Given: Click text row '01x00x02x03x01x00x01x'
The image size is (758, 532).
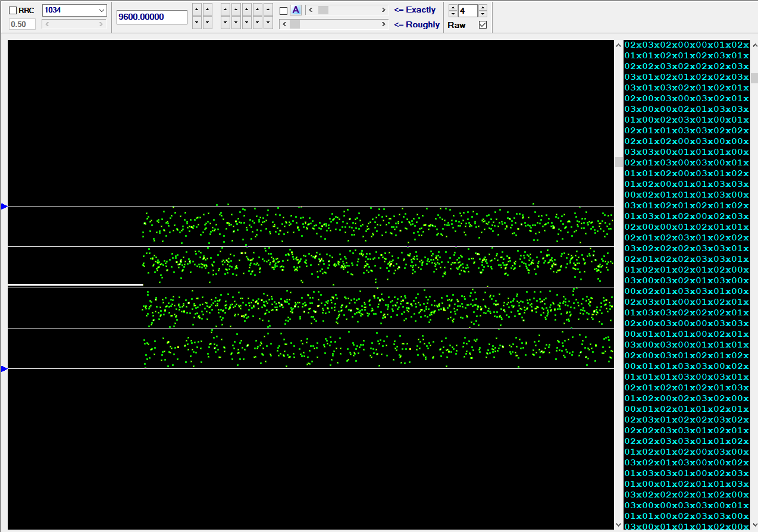Looking at the screenshot, I should [x=687, y=120].
